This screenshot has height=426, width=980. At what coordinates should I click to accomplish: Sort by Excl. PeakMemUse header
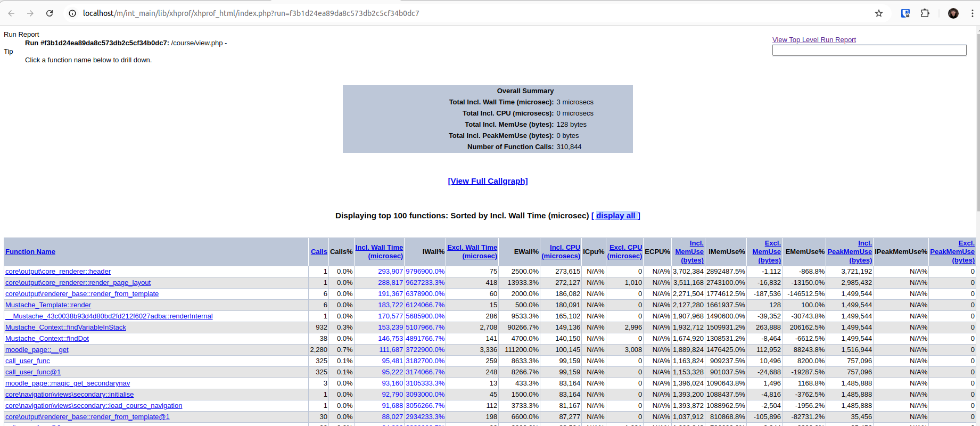(x=952, y=252)
